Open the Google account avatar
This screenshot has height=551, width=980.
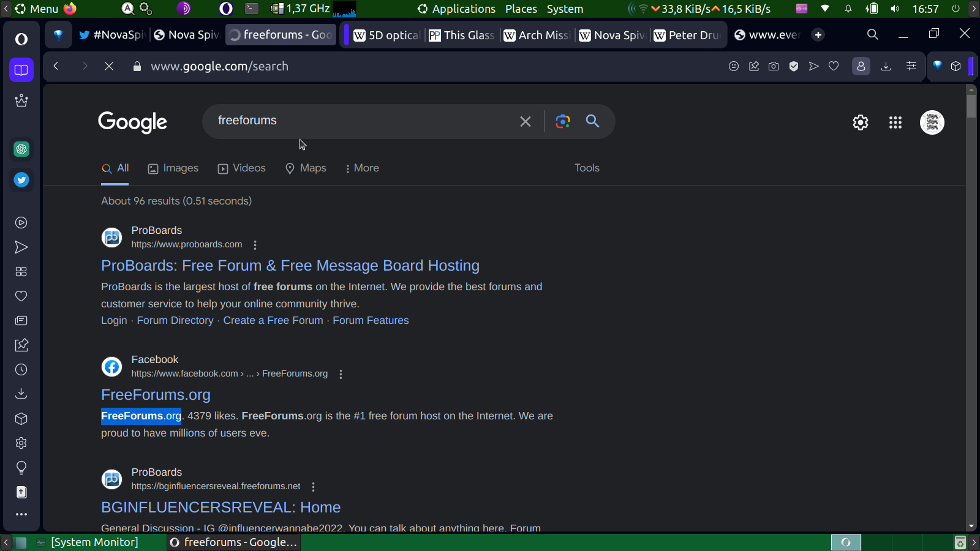932,122
